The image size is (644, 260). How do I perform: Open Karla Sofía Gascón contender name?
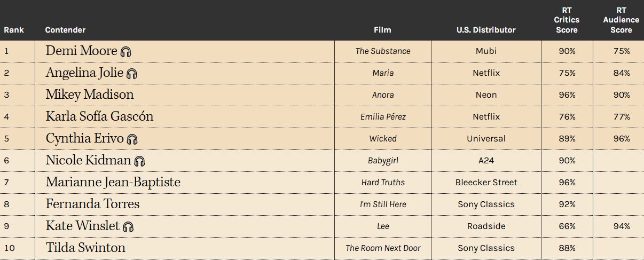pos(99,116)
